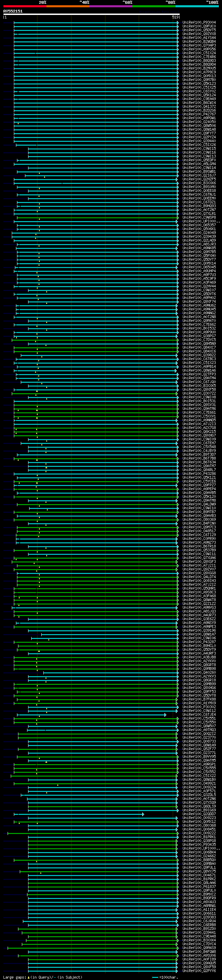Select the query name AV552151
222x980 pixels.
pyautogui.click(x=13, y=11)
